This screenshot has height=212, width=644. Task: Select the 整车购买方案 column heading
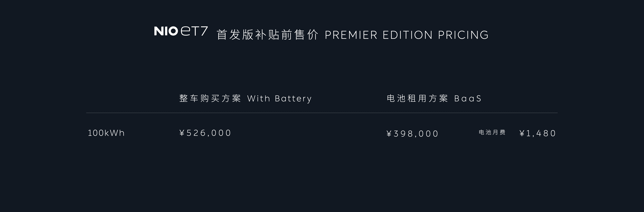point(210,99)
